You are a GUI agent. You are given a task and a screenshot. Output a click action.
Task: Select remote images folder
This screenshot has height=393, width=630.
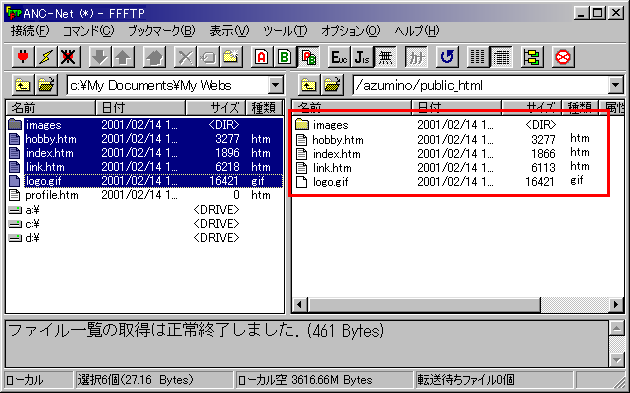[x=321, y=125]
